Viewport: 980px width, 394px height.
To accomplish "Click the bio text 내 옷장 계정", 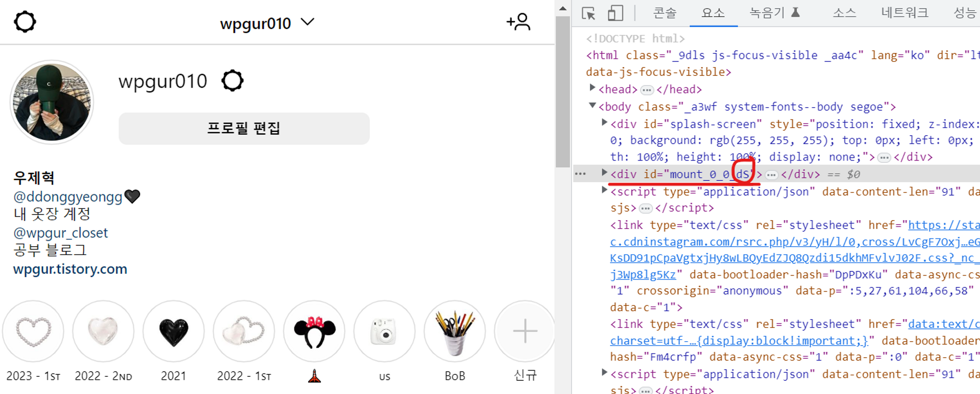I will click(52, 214).
